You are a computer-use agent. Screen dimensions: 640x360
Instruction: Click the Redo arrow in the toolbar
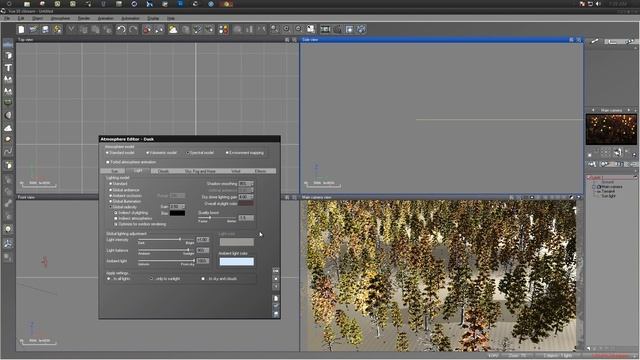click(x=133, y=29)
